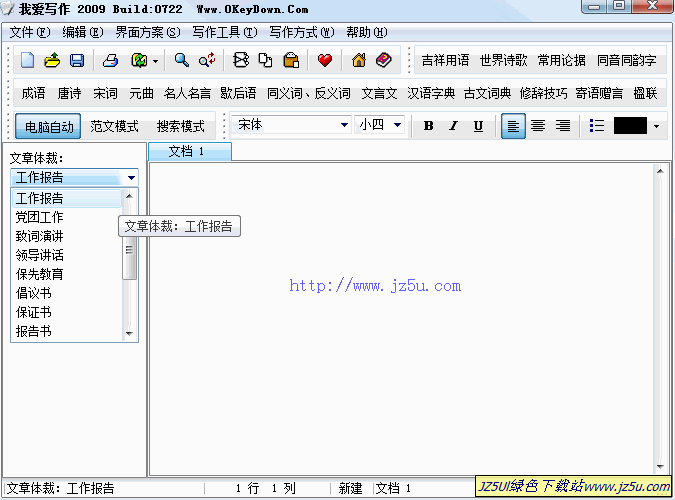Open the 宋体 font name dropdown
675x500 pixels.
344,126
